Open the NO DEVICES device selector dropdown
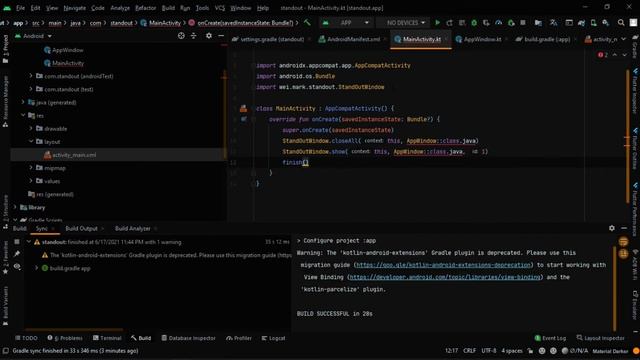640x360 pixels. click(x=406, y=23)
